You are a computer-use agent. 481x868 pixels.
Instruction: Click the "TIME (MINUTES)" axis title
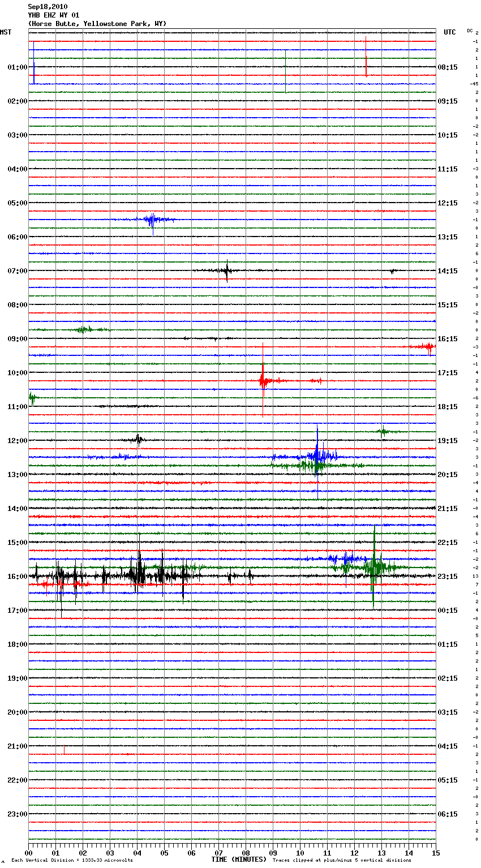pyautogui.click(x=239, y=860)
